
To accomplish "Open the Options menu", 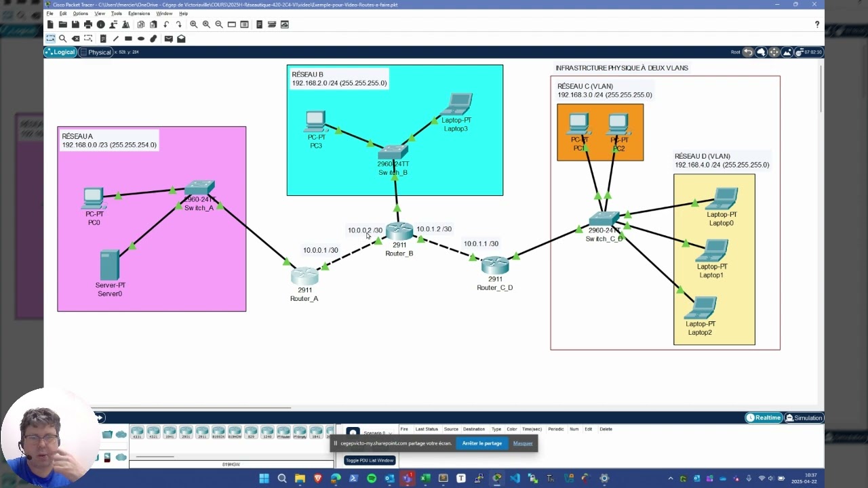I will [x=81, y=14].
